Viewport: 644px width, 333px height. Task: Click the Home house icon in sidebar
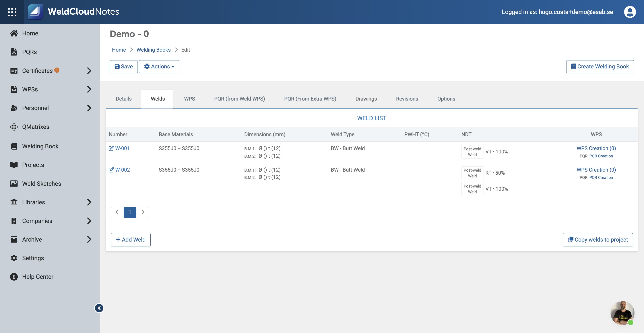coord(14,33)
